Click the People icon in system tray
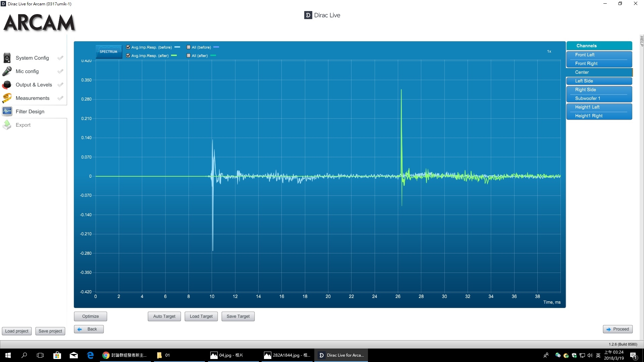The height and width of the screenshot is (362, 644). click(546, 355)
